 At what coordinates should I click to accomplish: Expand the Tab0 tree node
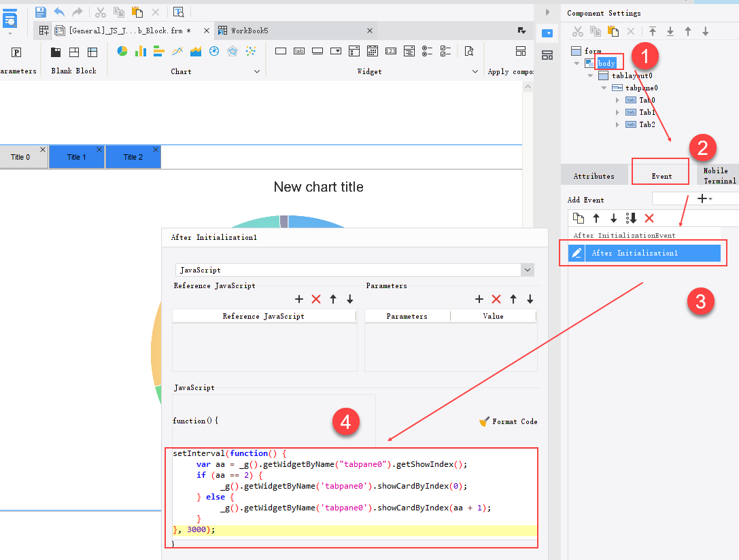click(x=617, y=100)
